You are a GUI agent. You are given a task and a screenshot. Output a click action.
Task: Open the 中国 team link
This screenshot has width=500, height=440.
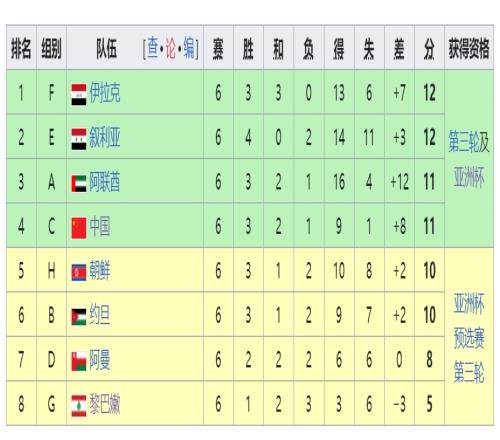click(100, 226)
